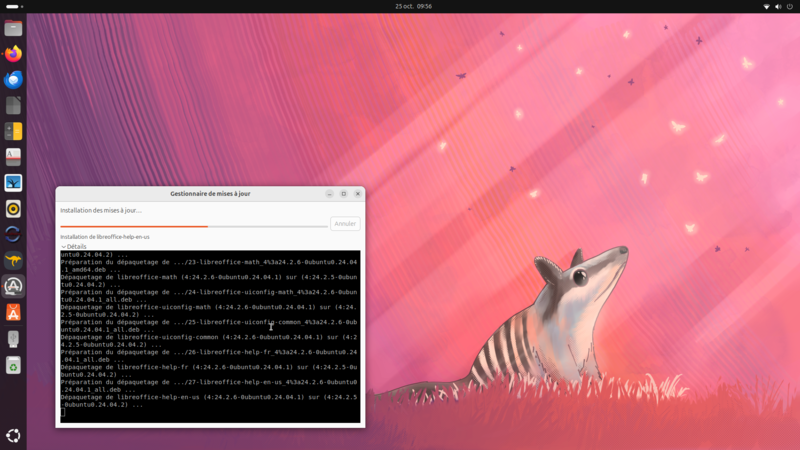This screenshot has width=800, height=450.
Task: Click the text 'Installation des mises à jour…'
Action: tap(101, 210)
